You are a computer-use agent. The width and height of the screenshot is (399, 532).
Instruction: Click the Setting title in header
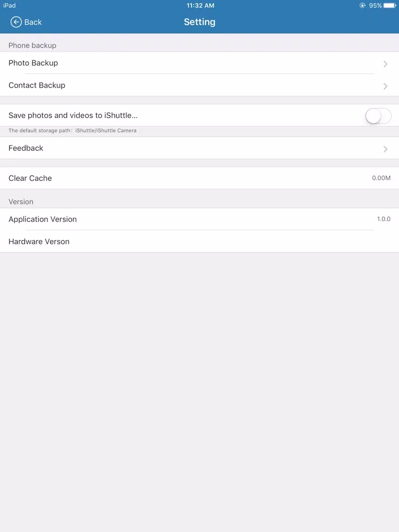click(x=199, y=22)
